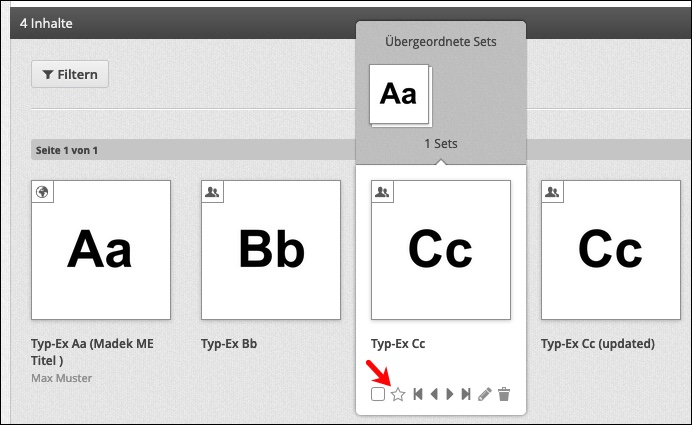Mark Typ-Ex Cc as favorite with star
The image size is (692, 425).
(397, 395)
